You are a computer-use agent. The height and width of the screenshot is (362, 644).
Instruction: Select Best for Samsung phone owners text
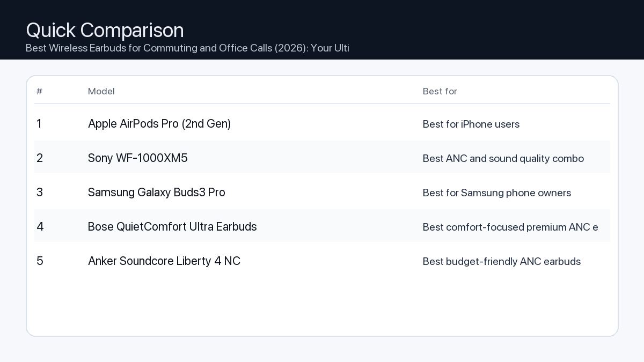(496, 193)
